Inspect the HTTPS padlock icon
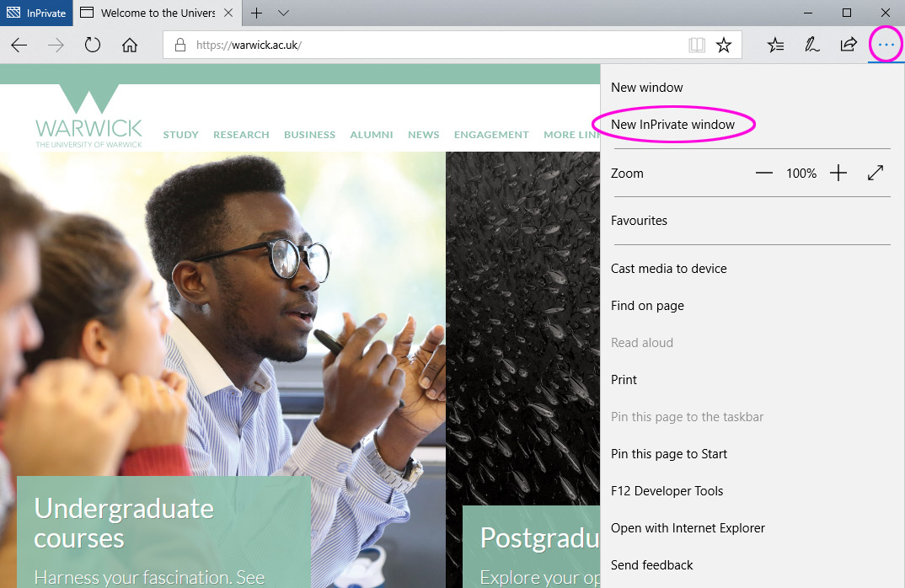 pyautogui.click(x=179, y=45)
